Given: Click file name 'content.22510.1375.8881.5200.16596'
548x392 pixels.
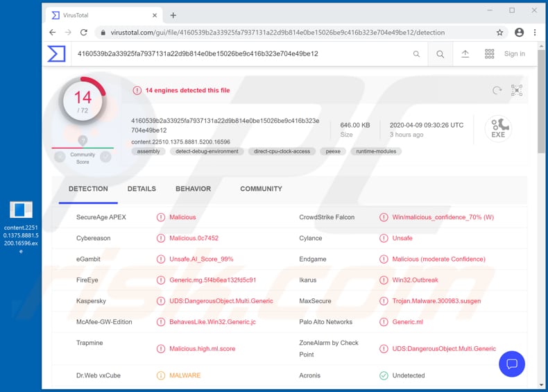Looking at the screenshot, I should [180, 142].
